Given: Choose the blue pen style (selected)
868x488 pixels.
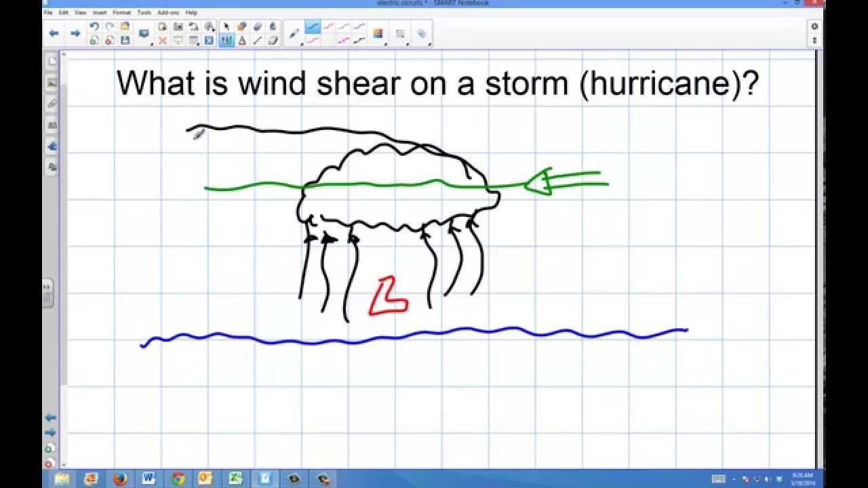Looking at the screenshot, I should (313, 27).
